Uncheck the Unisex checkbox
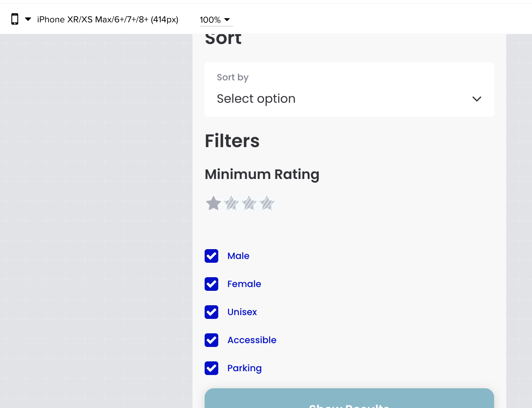Viewport: 532px width, 408px height. 211,312
